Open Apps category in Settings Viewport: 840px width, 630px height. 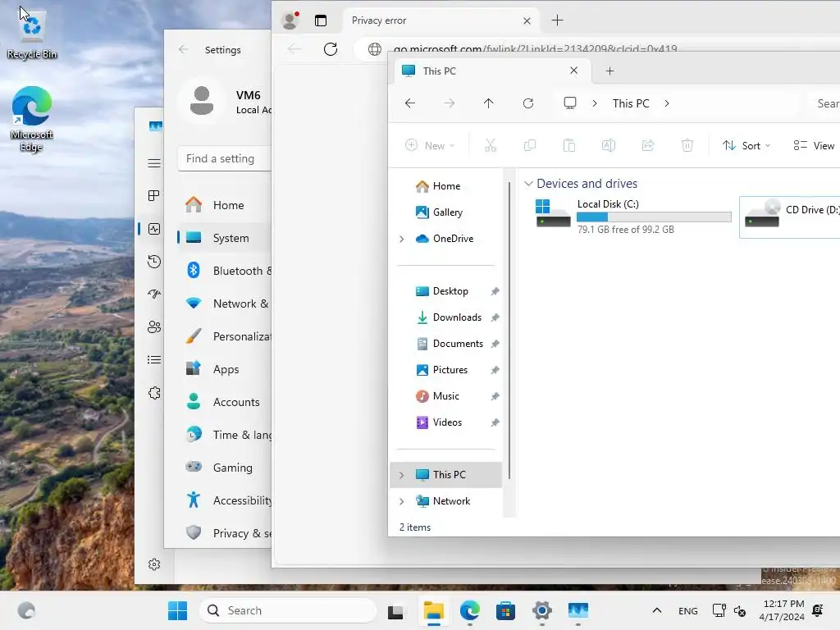coord(224,369)
